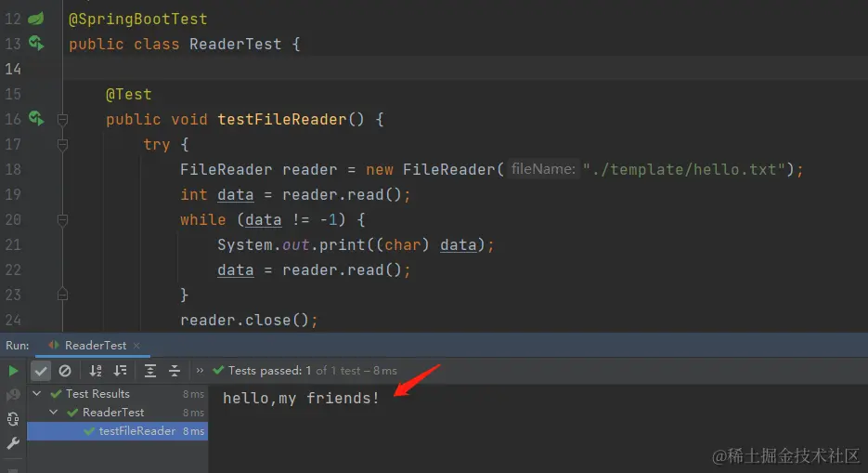Open more toolbar actions double-chevron
868x473 pixels.
200,370
